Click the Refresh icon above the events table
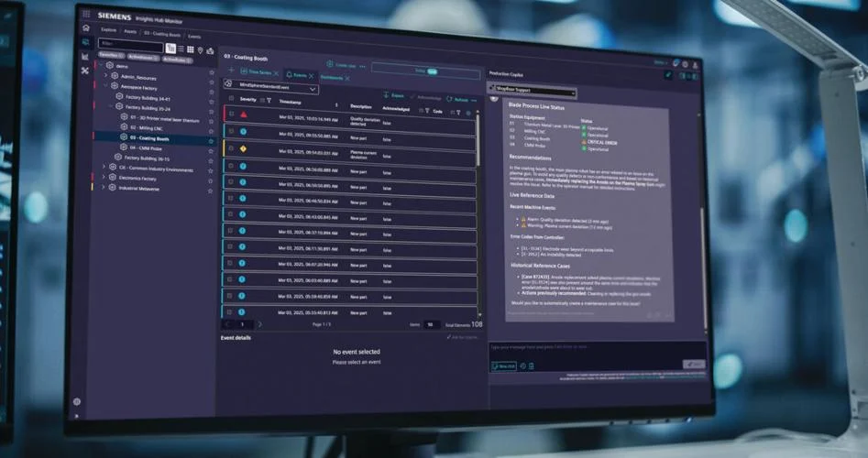Viewport: 868px width, 458px height. [x=449, y=99]
